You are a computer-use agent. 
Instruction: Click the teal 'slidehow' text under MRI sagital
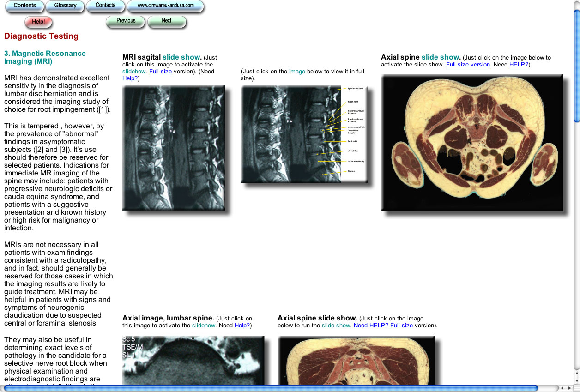pyautogui.click(x=134, y=72)
